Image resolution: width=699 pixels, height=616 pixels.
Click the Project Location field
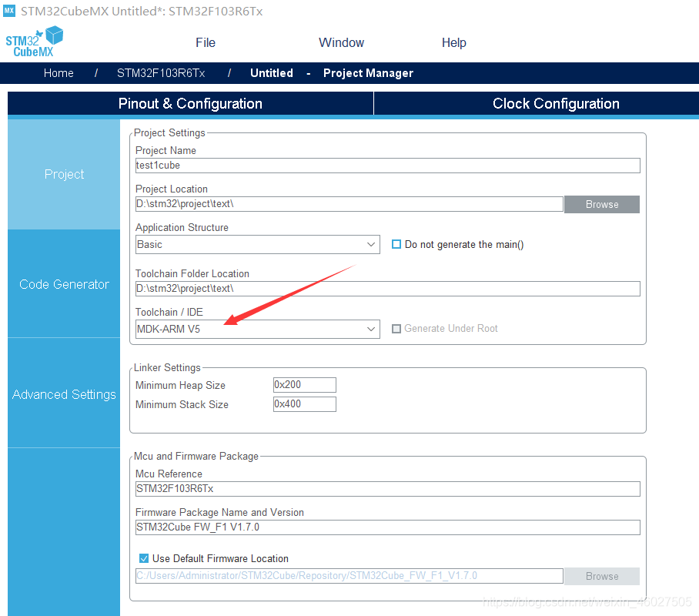pos(349,204)
